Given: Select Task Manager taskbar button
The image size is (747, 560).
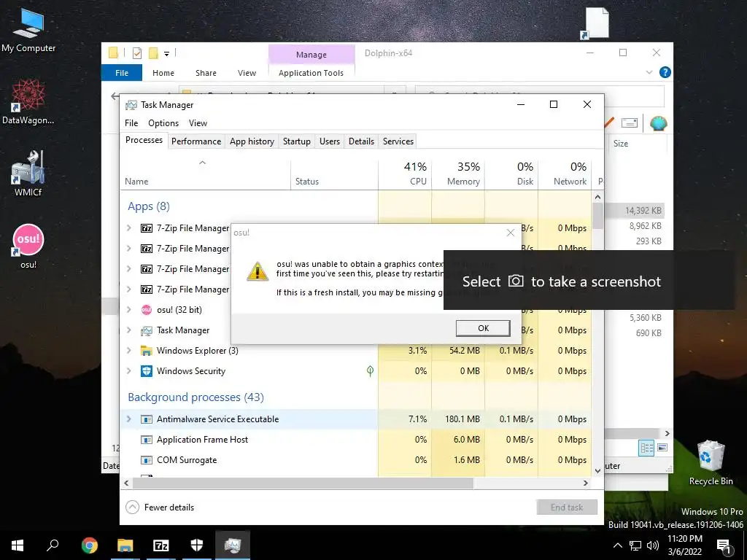Looking at the screenshot, I should coord(233,545).
